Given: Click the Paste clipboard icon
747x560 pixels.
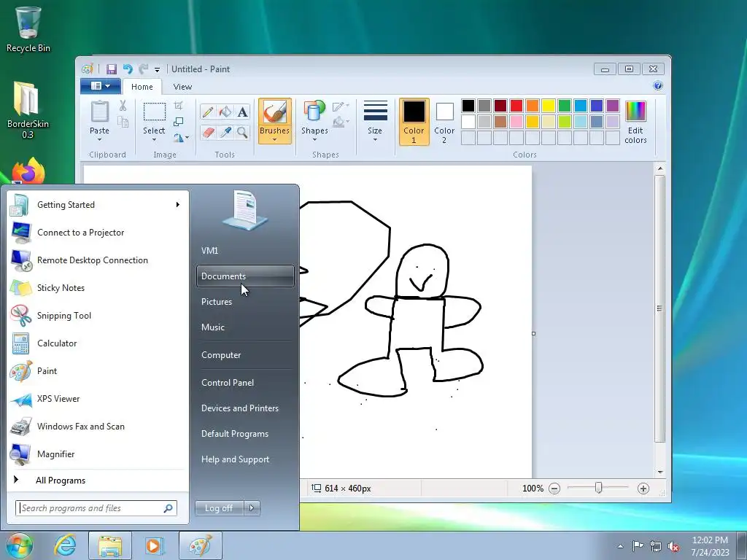Looking at the screenshot, I should [99, 112].
